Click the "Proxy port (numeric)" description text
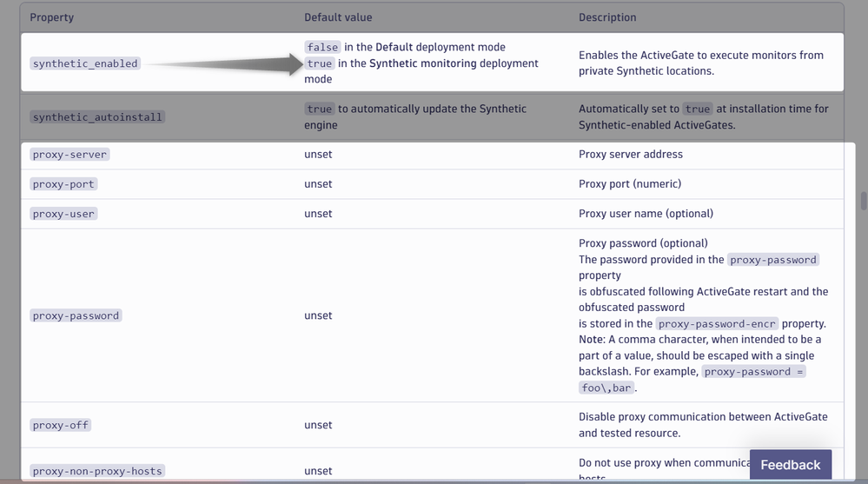Image resolution: width=868 pixels, height=484 pixels. tap(630, 184)
